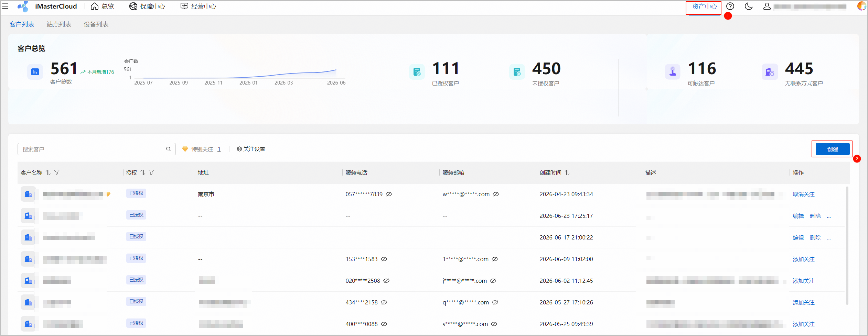The width and height of the screenshot is (868, 336).
Task: Open filter for 客户名称 column
Action: pyautogui.click(x=57, y=172)
